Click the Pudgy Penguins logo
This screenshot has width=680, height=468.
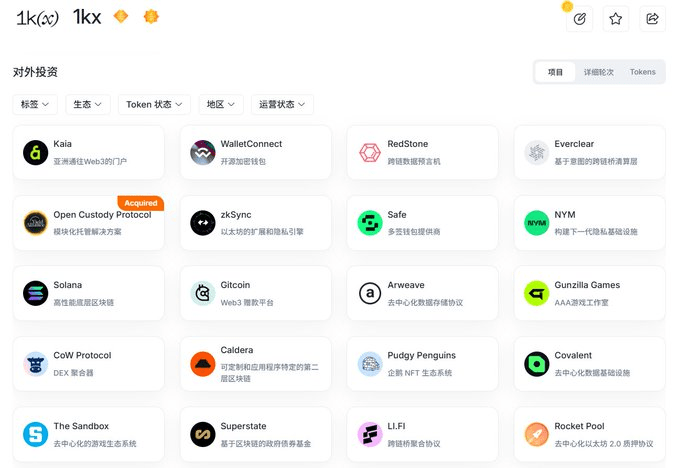(x=369, y=364)
